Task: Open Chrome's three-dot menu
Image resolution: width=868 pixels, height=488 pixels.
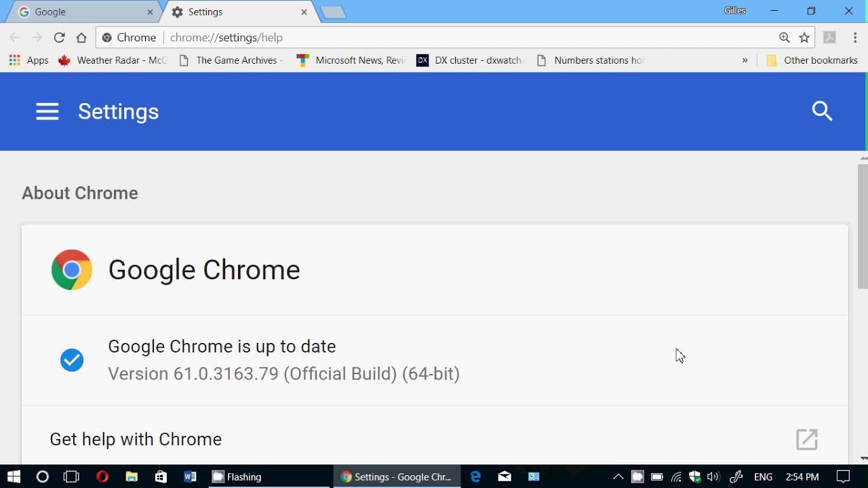Action: coord(855,38)
